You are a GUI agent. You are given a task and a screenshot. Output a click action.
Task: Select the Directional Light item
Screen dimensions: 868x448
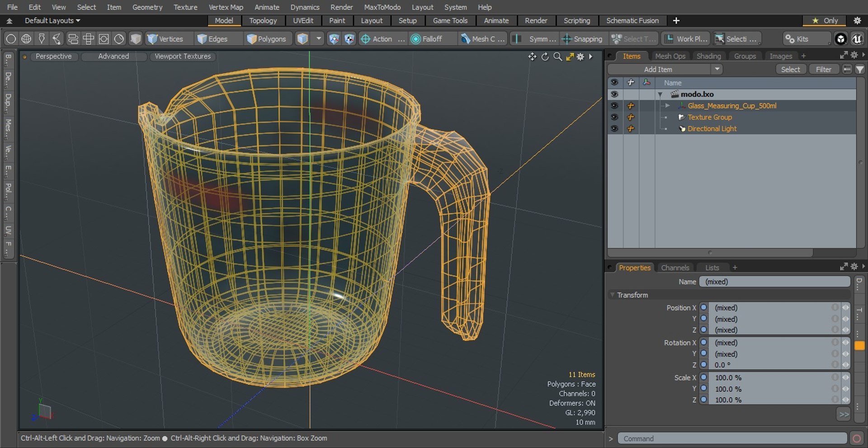pos(712,129)
